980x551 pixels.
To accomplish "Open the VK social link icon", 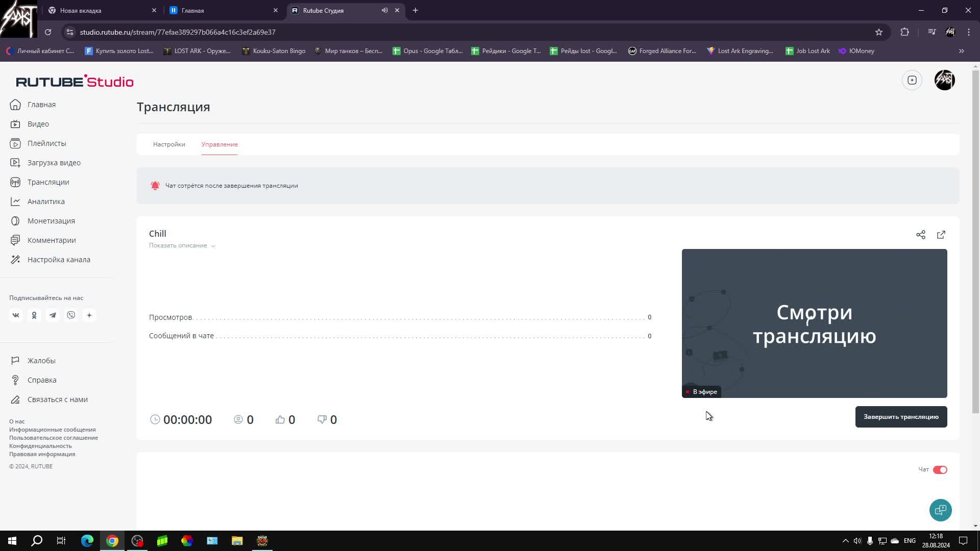I will 16,315.
